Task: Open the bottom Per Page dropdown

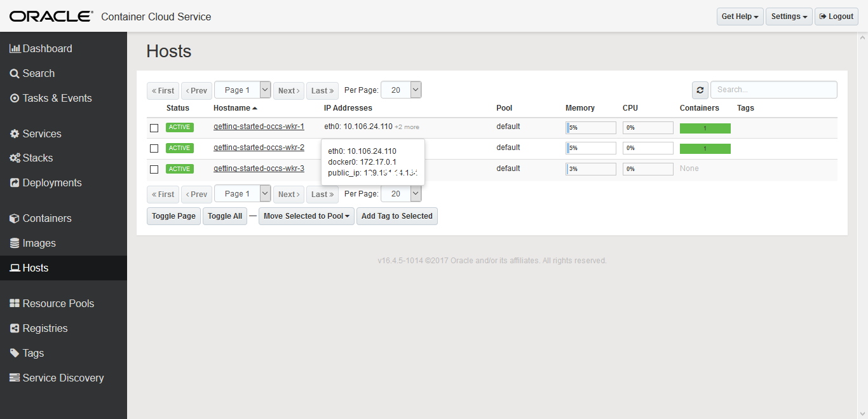Action: pos(401,194)
